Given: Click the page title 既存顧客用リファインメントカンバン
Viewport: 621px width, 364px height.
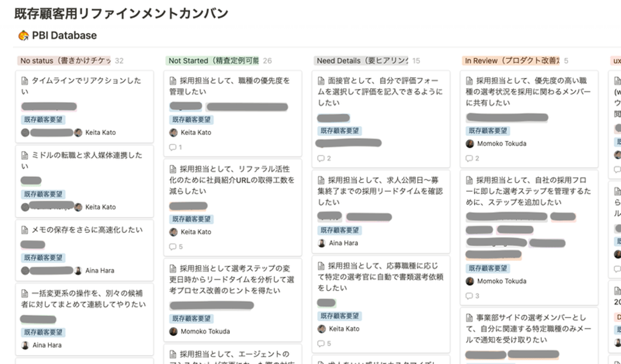Looking at the screenshot, I should click(x=121, y=13).
